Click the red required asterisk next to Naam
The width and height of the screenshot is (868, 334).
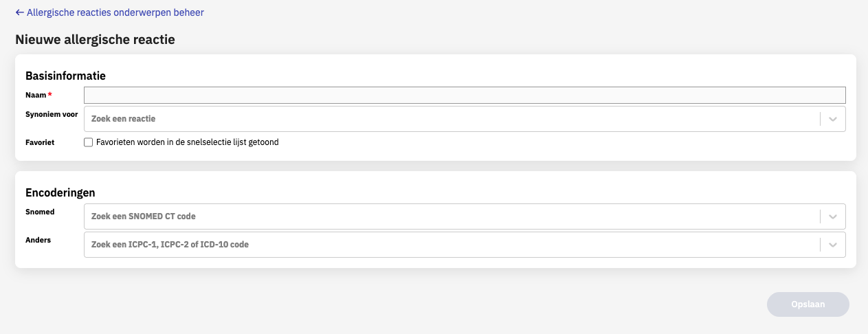50,95
